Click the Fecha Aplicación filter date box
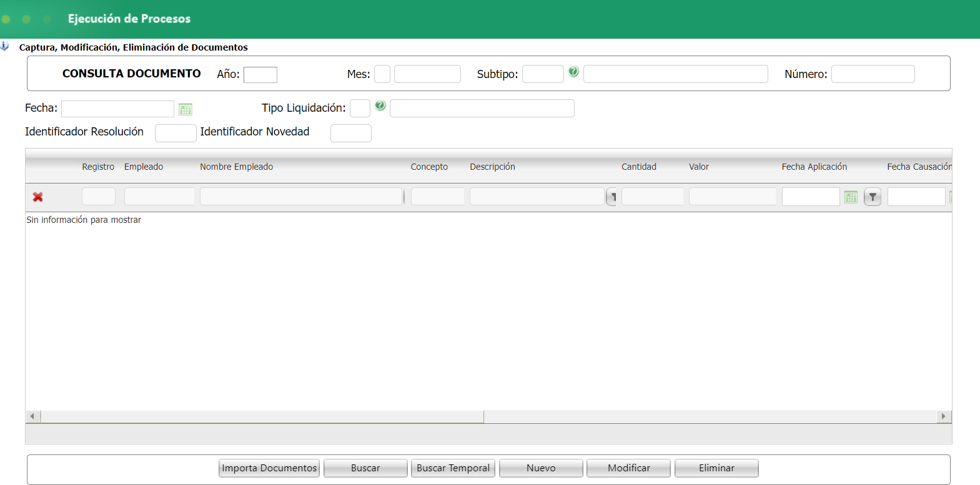This screenshot has width=980, height=485. (x=811, y=197)
